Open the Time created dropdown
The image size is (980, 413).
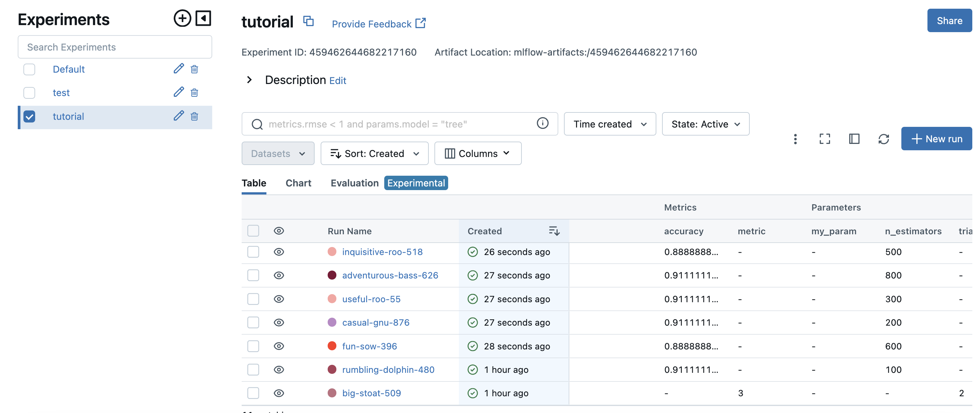click(x=609, y=124)
